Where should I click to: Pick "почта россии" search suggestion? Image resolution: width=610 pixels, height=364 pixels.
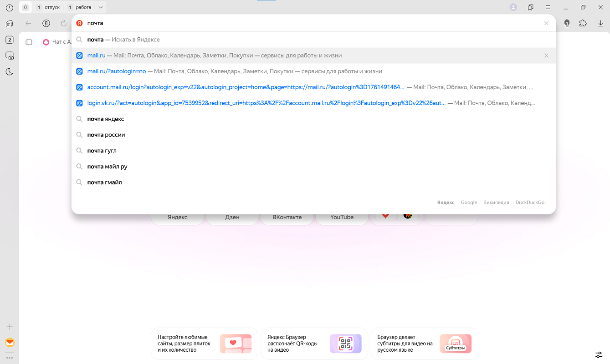click(x=106, y=135)
